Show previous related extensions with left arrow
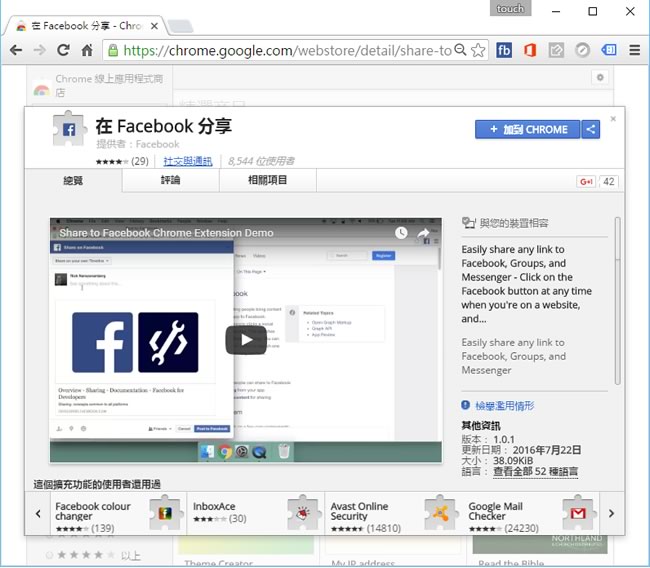Viewport: 650px width, 568px height. (x=38, y=514)
